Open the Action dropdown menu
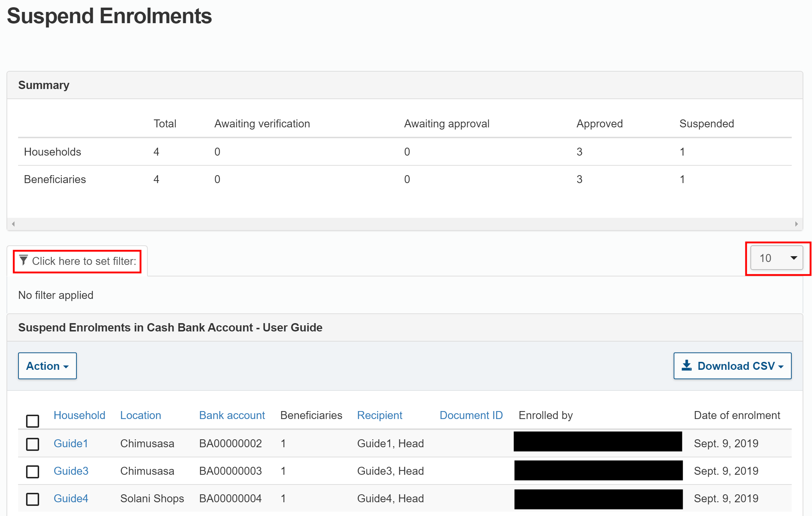 [47, 366]
